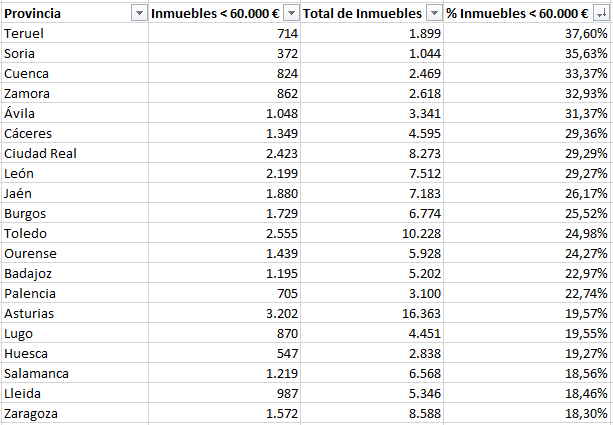This screenshot has height=425, width=613.
Task: Select the Provincia header cell
Action: (x=75, y=13)
